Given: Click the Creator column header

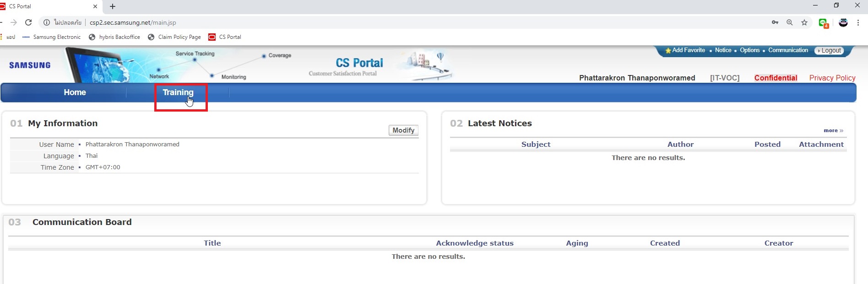Looking at the screenshot, I should click(x=779, y=243).
